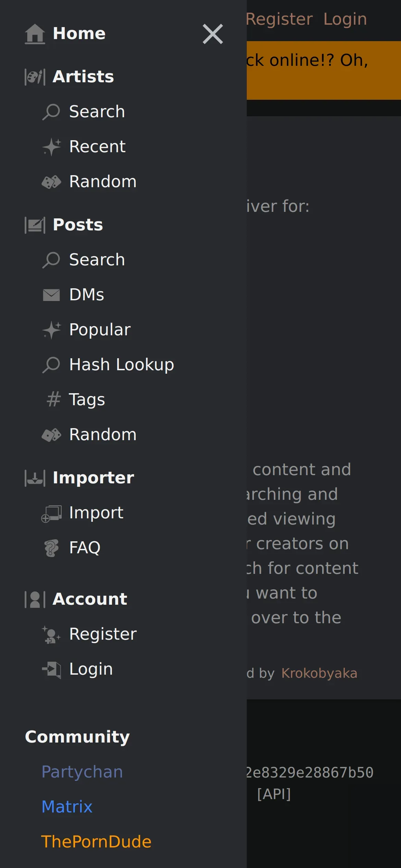Click the dice icon for random artist

point(51,182)
